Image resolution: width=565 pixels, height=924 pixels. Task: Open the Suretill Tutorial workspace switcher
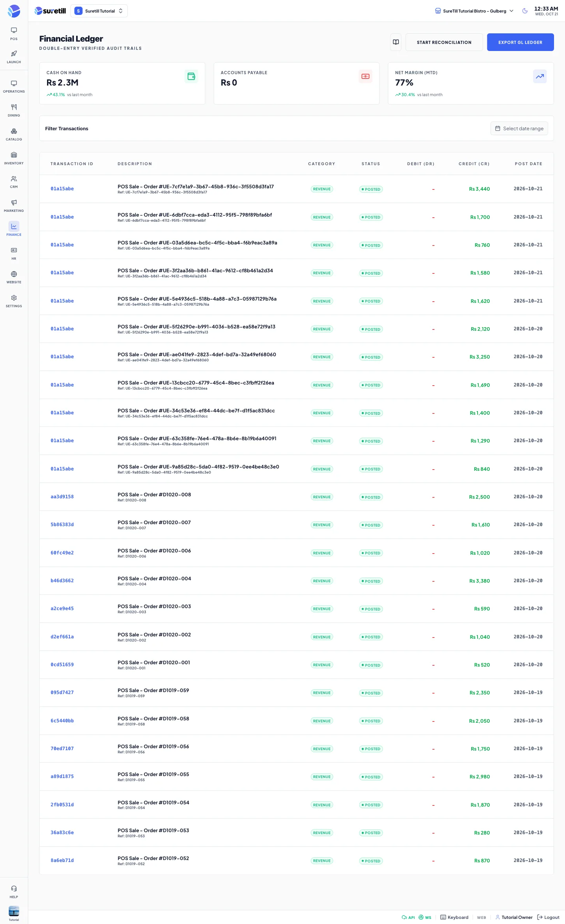click(99, 11)
